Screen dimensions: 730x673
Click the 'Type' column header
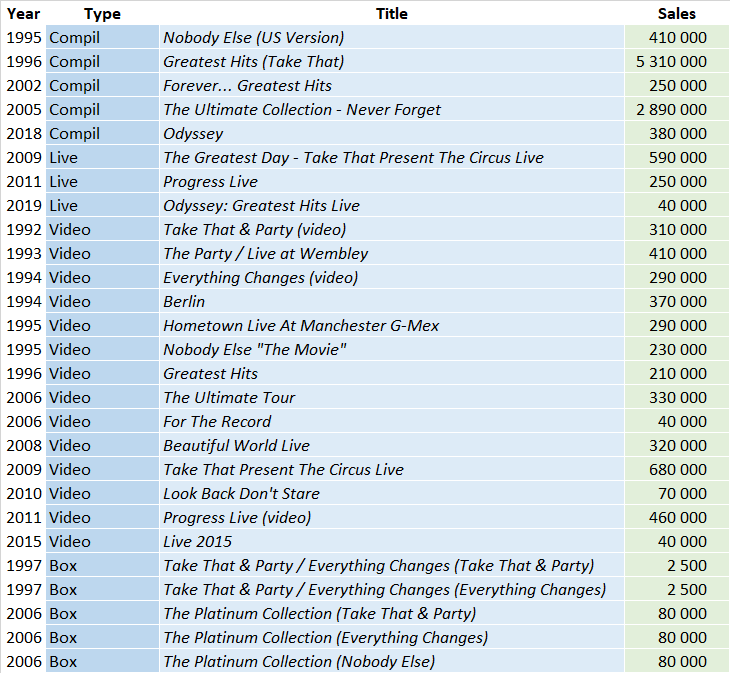(102, 14)
